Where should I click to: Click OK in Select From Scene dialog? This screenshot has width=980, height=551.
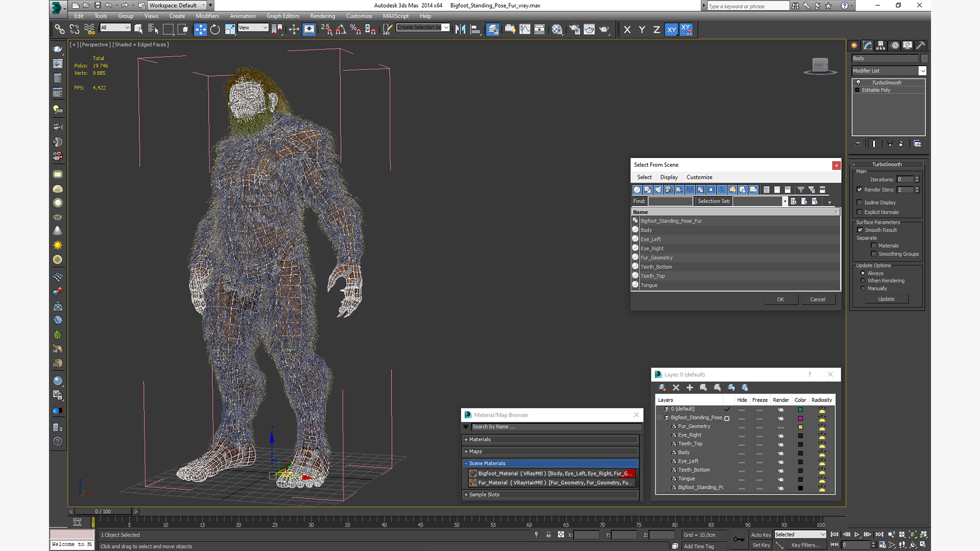pyautogui.click(x=780, y=299)
